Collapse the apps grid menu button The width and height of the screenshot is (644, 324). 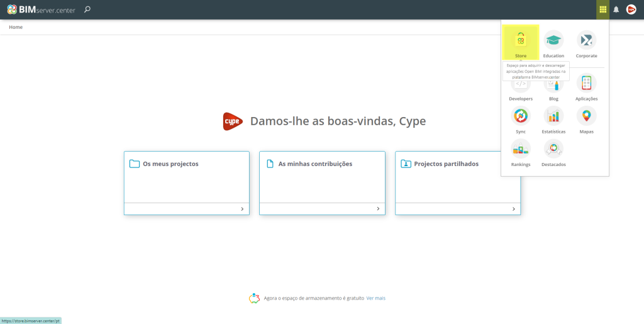point(602,9)
